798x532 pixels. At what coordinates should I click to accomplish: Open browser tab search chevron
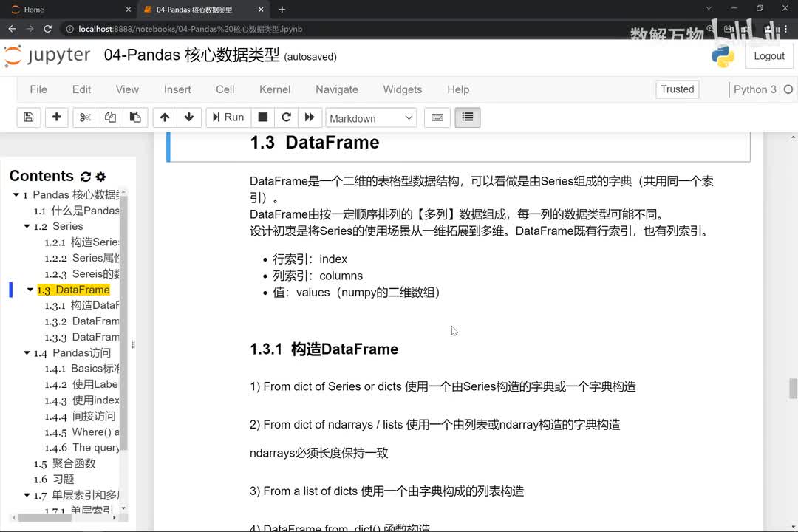pyautogui.click(x=709, y=9)
